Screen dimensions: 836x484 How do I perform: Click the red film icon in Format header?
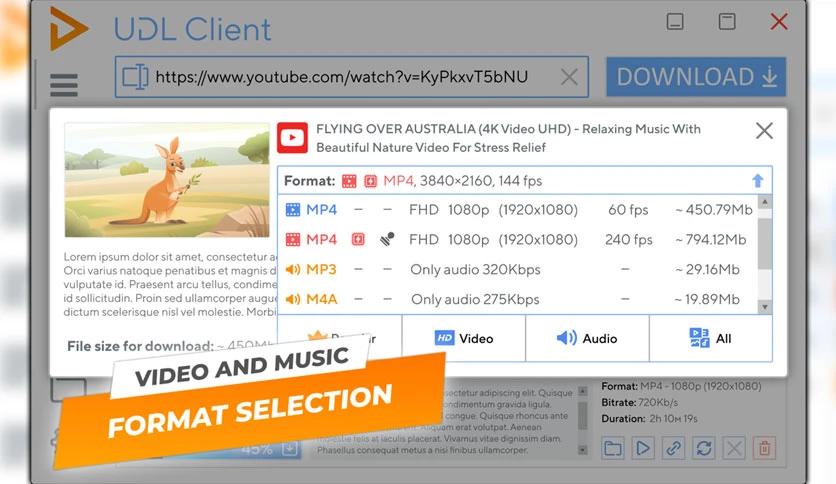coord(349,181)
